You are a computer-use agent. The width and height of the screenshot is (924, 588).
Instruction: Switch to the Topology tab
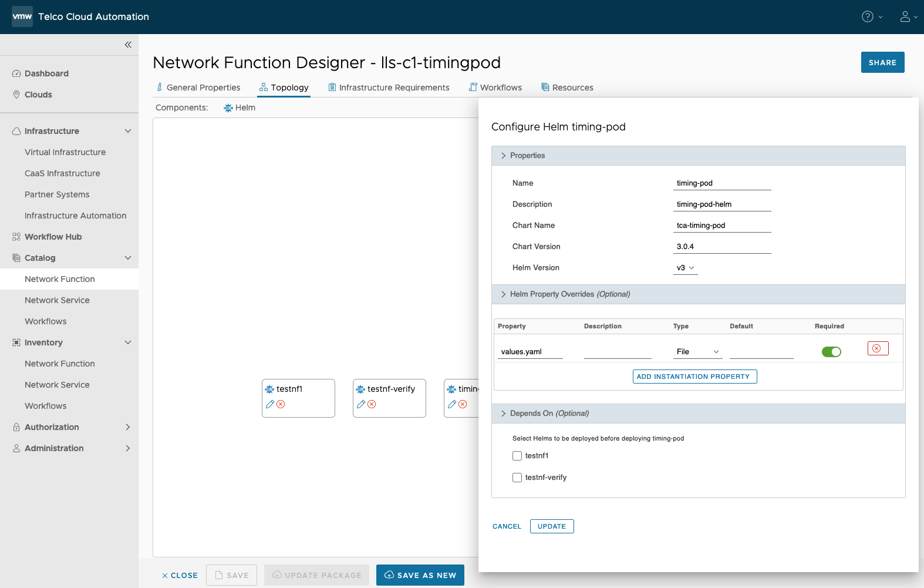[x=284, y=88]
